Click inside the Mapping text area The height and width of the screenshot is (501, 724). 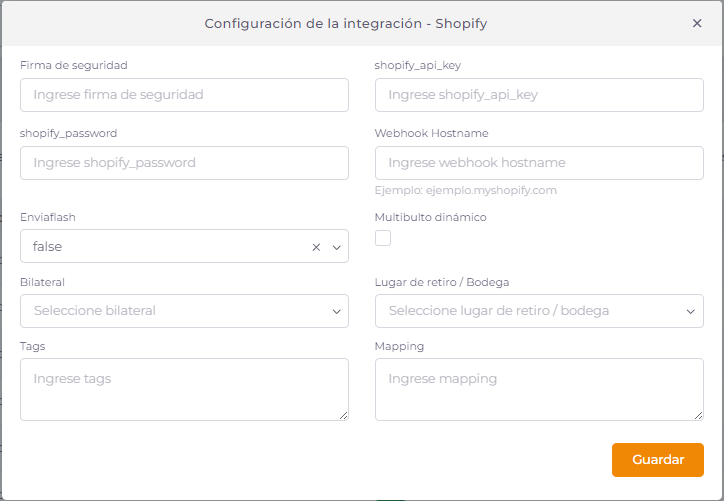[539, 389]
